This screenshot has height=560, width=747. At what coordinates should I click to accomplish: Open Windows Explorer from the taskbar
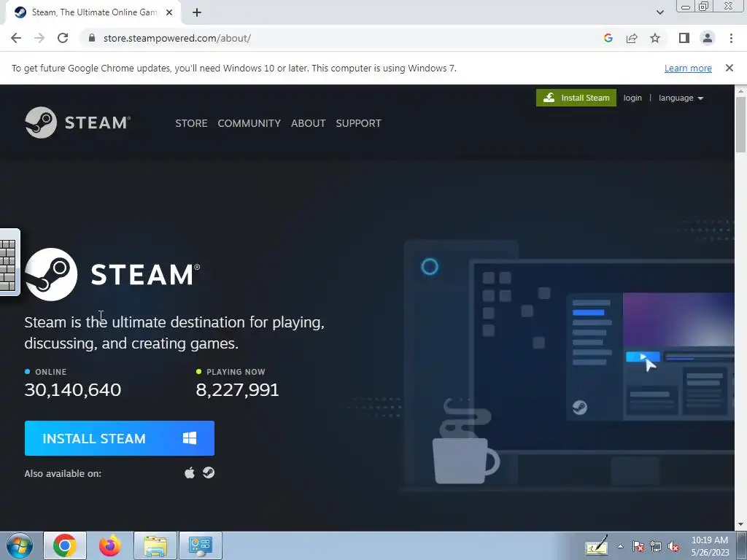(x=155, y=545)
